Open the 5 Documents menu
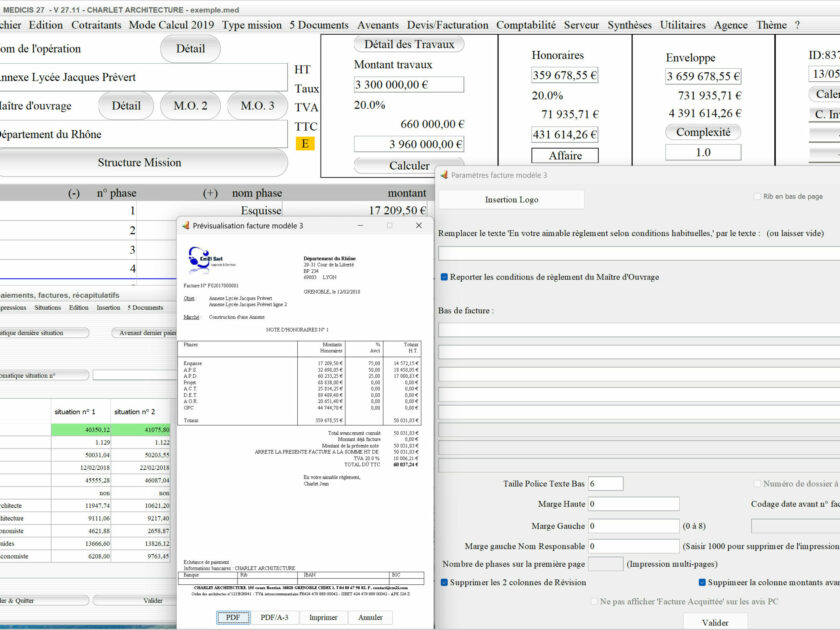Screen dimensions: 840x630 point(319,25)
